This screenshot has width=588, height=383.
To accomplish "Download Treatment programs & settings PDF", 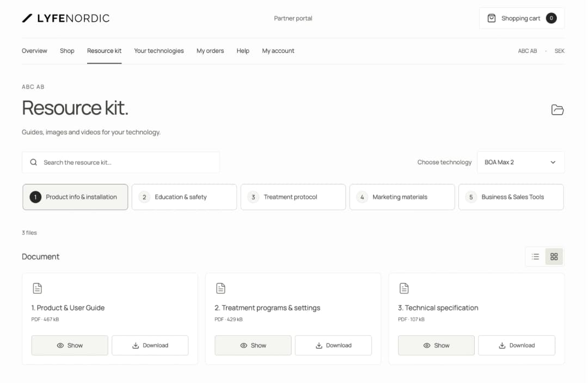I will coord(333,345).
